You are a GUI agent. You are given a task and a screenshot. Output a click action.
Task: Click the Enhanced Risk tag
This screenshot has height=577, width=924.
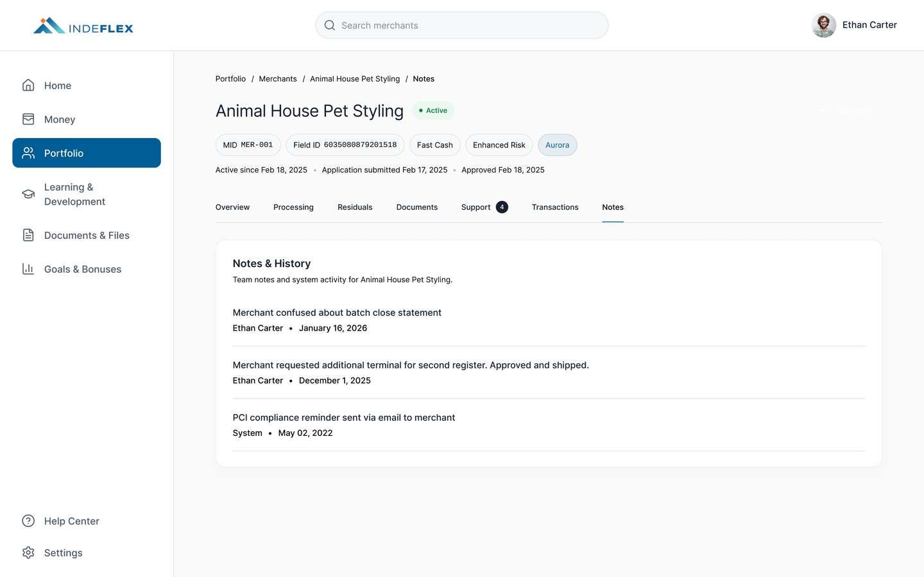coord(499,145)
